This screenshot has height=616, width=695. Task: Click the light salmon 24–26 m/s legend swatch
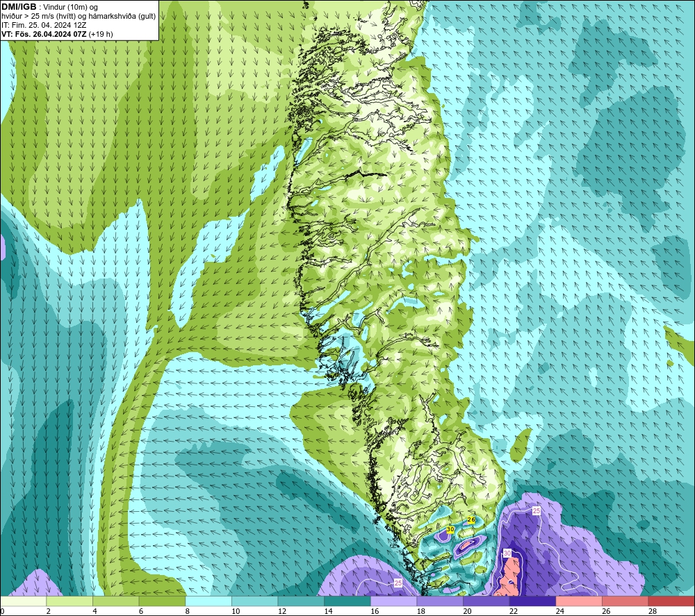579,601
